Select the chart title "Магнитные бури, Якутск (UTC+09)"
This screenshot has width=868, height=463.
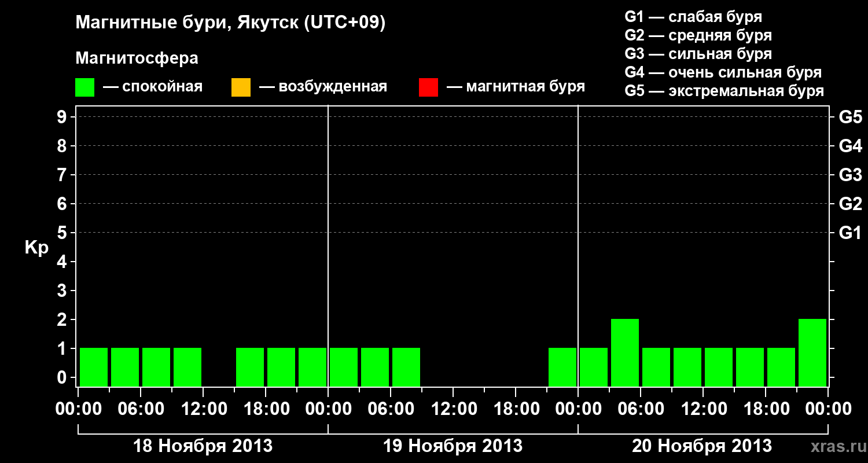tap(230, 23)
